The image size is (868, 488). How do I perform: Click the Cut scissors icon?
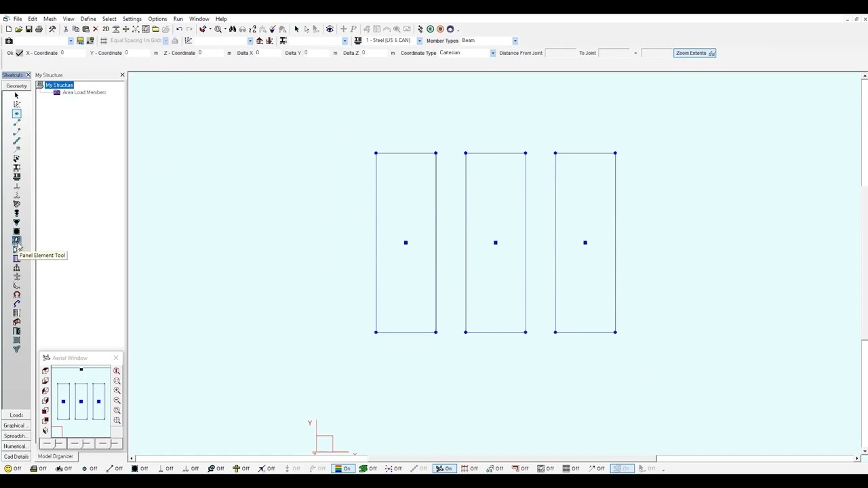pos(66,29)
